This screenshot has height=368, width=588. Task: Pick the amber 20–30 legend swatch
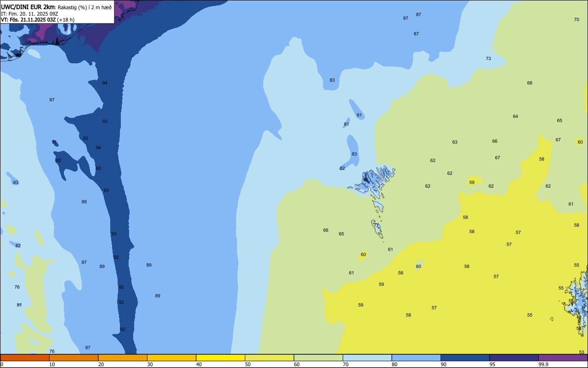(x=123, y=357)
